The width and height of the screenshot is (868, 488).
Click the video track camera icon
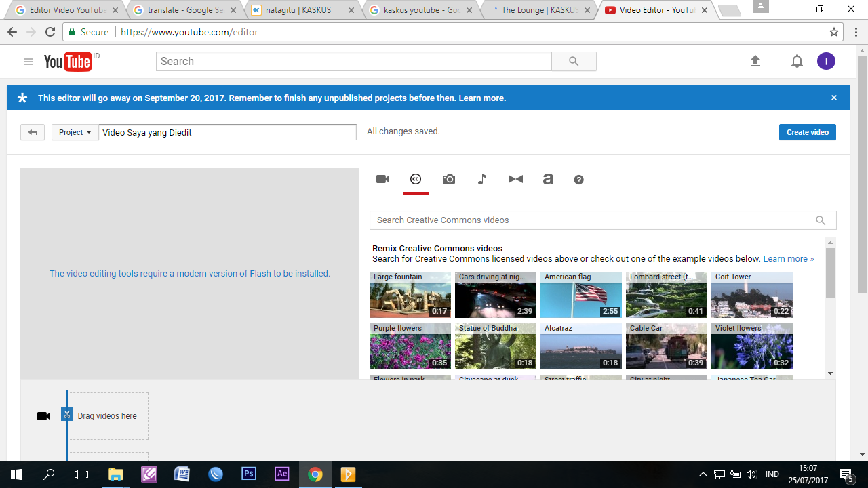tap(44, 416)
